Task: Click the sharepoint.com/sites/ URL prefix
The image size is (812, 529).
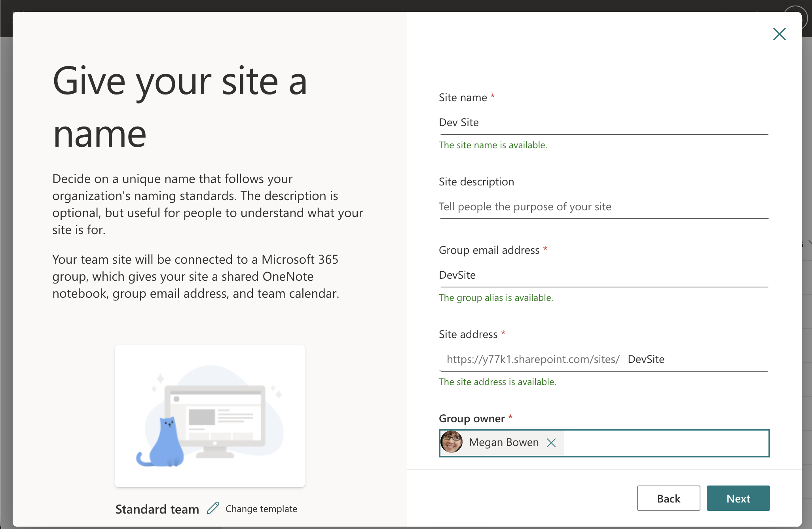Action: pyautogui.click(x=533, y=359)
